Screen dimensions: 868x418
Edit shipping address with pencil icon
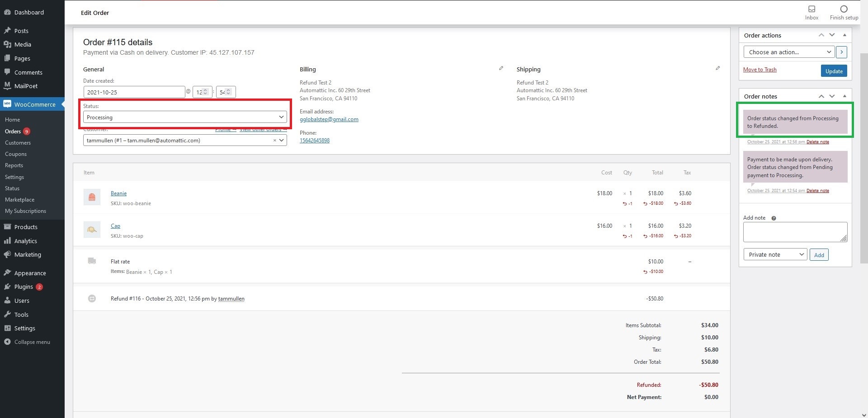tap(717, 68)
